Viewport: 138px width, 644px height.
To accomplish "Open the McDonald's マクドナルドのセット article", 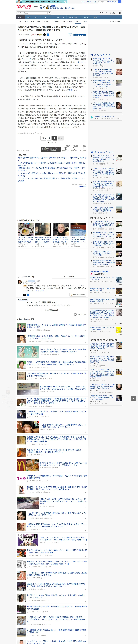I will pos(63,464).
